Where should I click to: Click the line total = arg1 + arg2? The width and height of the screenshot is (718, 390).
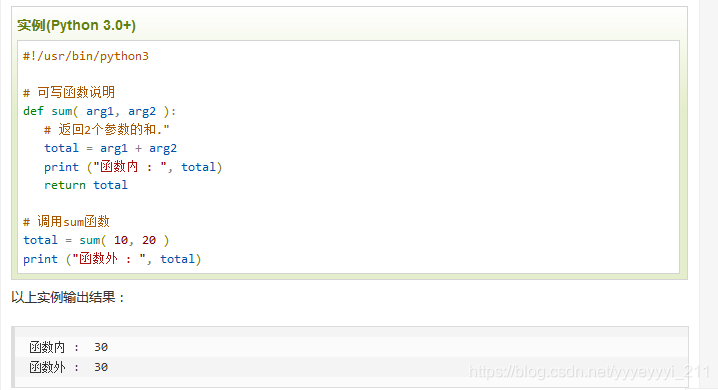click(x=110, y=148)
